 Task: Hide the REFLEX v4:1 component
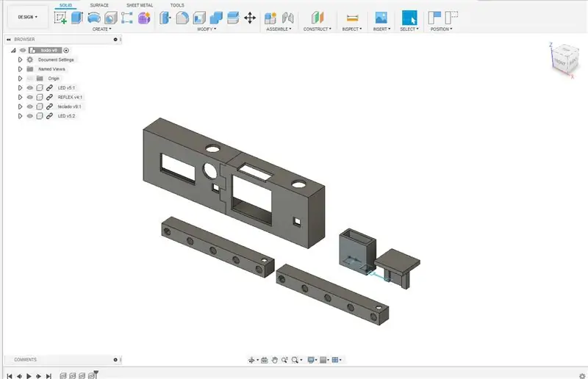point(30,97)
